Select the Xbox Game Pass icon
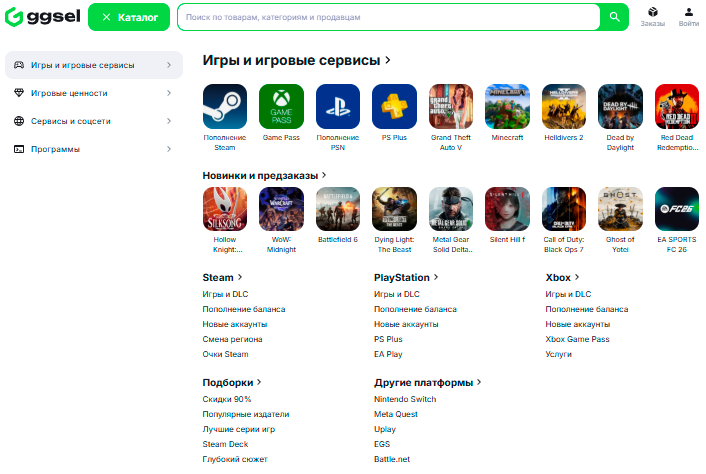The height and width of the screenshot is (474, 706). pyautogui.click(x=281, y=106)
